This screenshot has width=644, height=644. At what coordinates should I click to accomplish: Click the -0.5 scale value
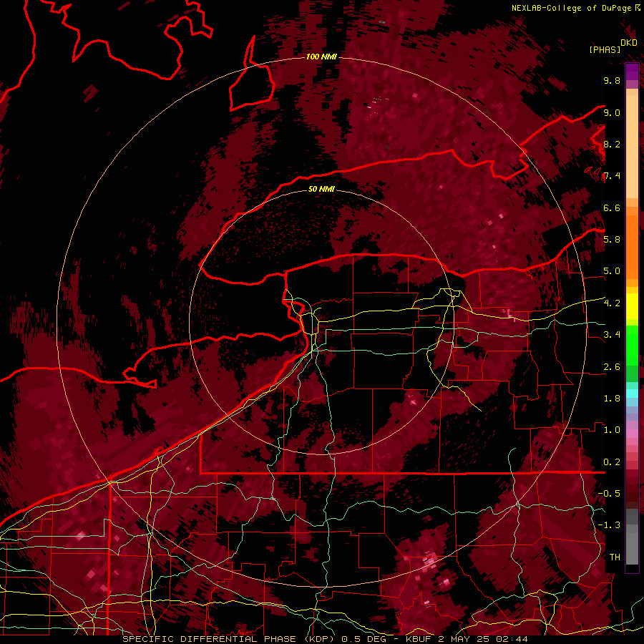pos(609,494)
